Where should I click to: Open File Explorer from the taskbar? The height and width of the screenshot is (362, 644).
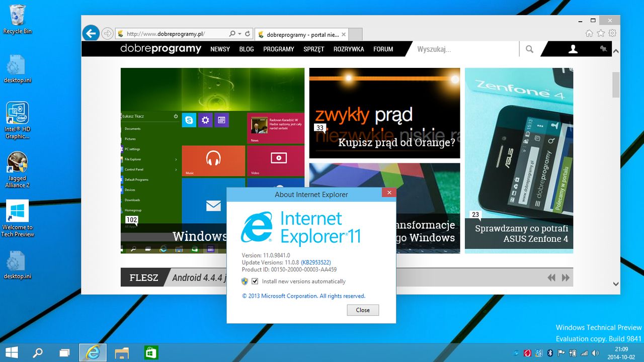[122, 352]
